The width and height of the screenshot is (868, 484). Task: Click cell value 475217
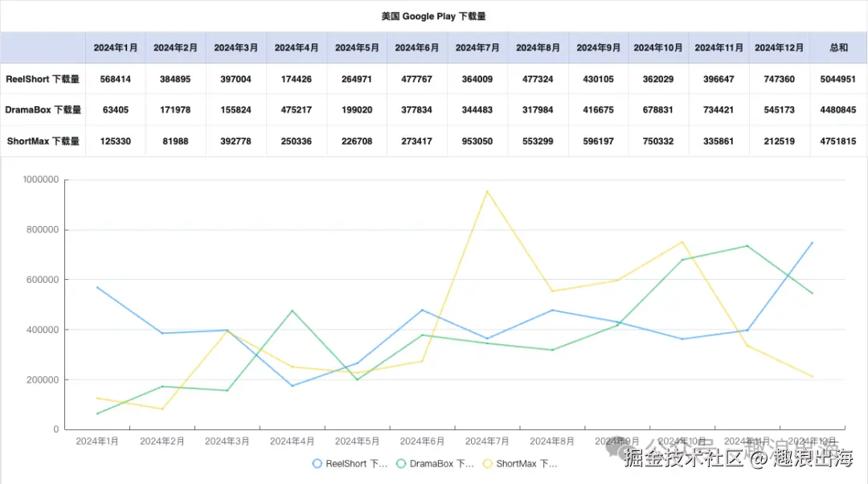(296, 109)
